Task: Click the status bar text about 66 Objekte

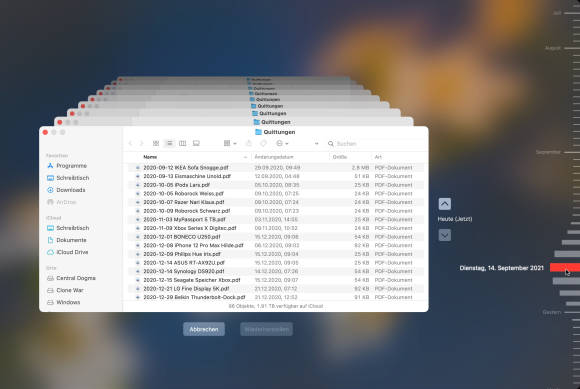Action: [x=276, y=306]
